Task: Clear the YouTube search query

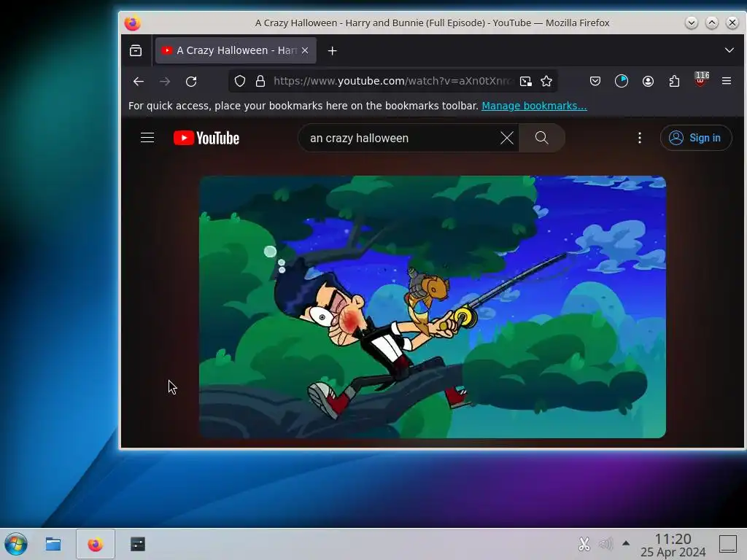Action: click(x=507, y=138)
